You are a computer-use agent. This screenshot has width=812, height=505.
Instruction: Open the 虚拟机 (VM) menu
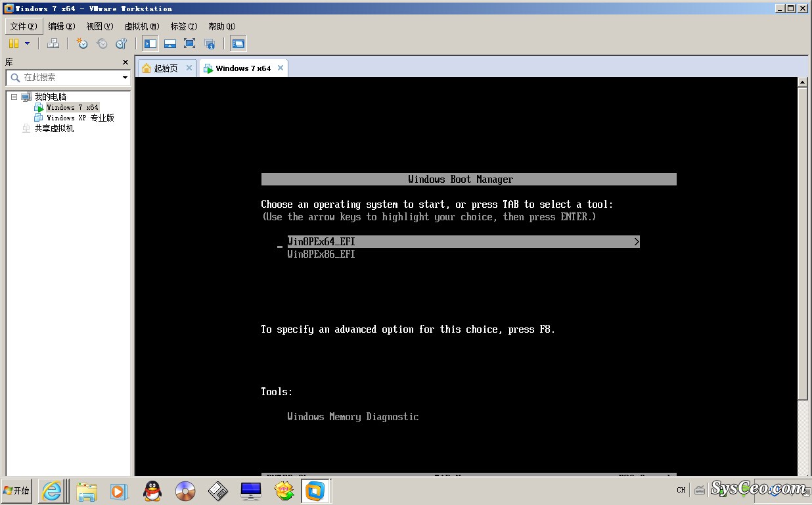pos(142,26)
